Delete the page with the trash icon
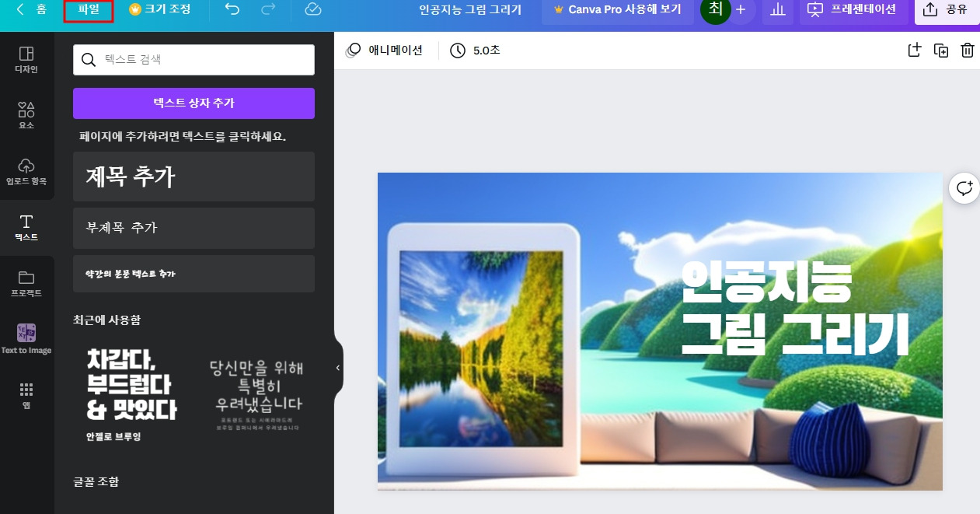This screenshot has height=514, width=980. pos(968,50)
